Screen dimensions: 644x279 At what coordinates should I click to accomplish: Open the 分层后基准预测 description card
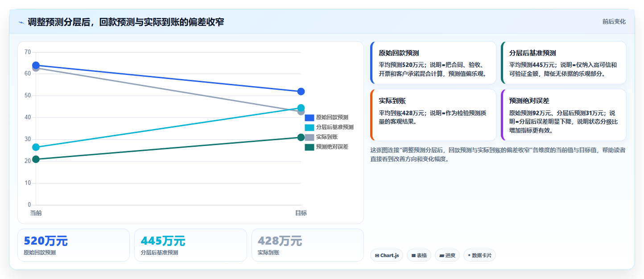563,62
